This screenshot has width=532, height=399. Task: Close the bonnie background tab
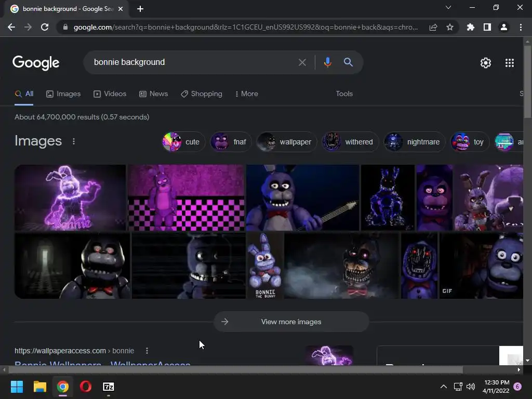tap(121, 9)
